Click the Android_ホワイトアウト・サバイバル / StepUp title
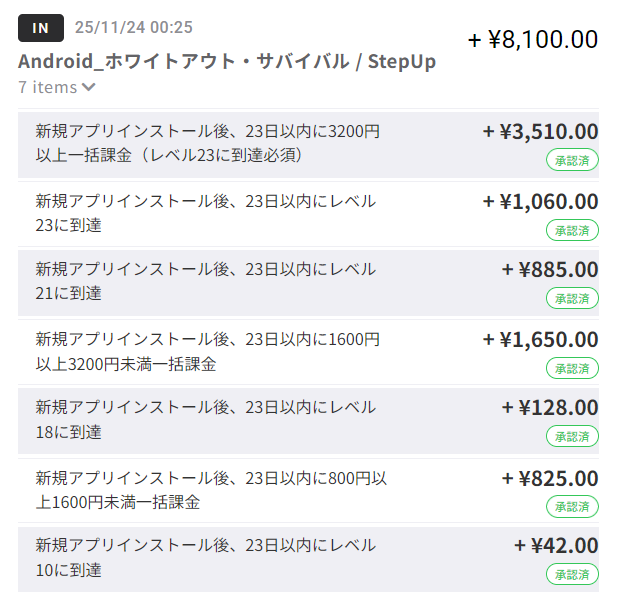Viewport: 621px width, 601px height. [x=227, y=61]
